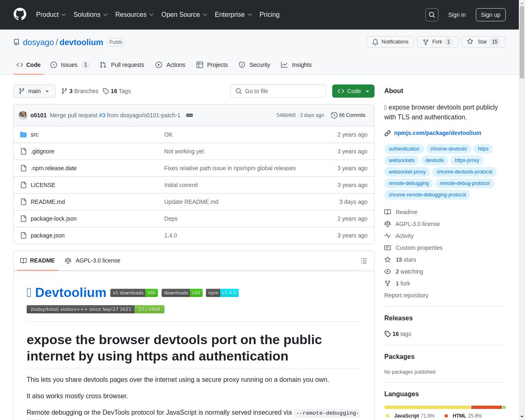
Task: Select the AGPL-3.0 license tab
Action: (92, 260)
